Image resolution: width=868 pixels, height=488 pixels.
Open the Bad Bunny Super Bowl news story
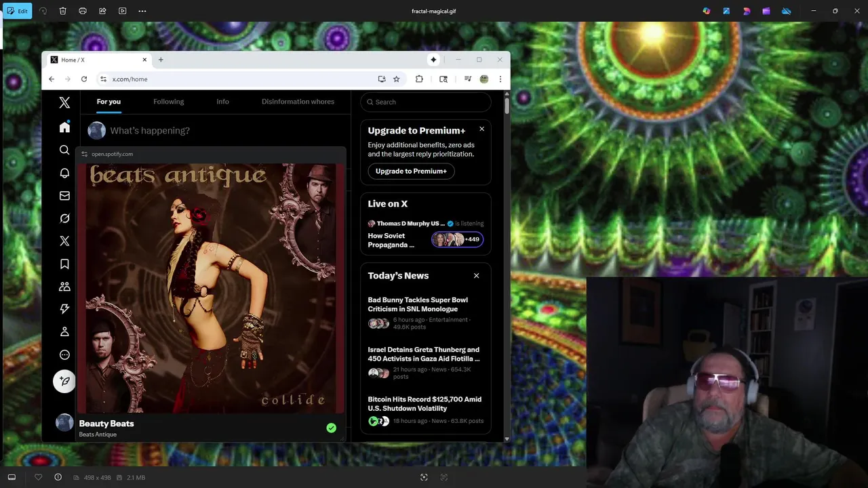click(425, 313)
